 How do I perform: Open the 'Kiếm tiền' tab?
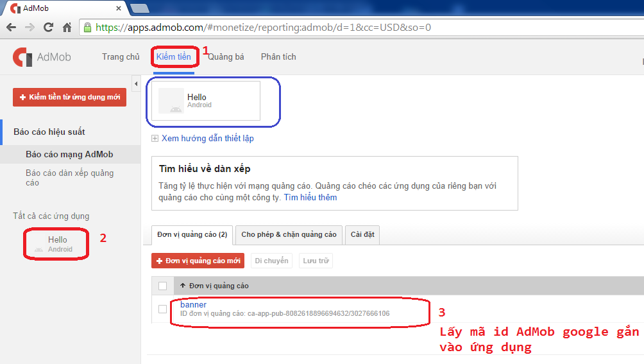click(174, 56)
